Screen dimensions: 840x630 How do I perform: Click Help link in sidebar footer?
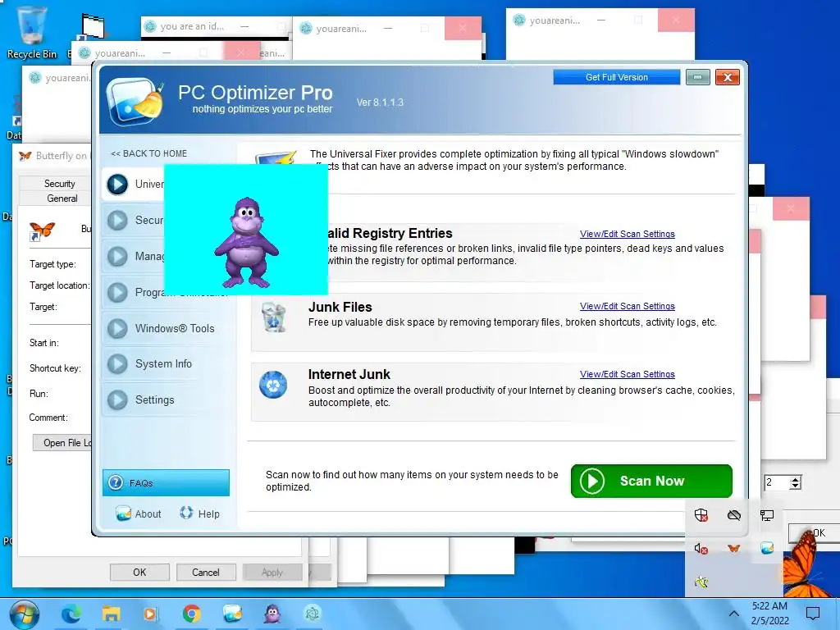(x=208, y=514)
